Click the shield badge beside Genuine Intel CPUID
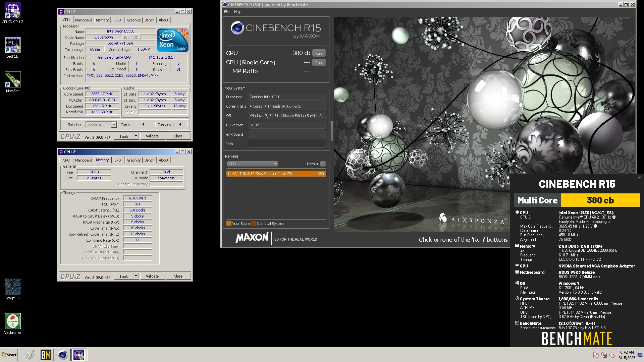Viewport: 644px width, 362px height. coord(614,217)
